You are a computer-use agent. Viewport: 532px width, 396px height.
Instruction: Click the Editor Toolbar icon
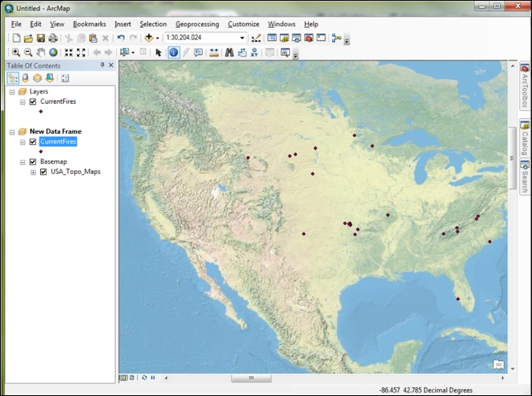256,38
